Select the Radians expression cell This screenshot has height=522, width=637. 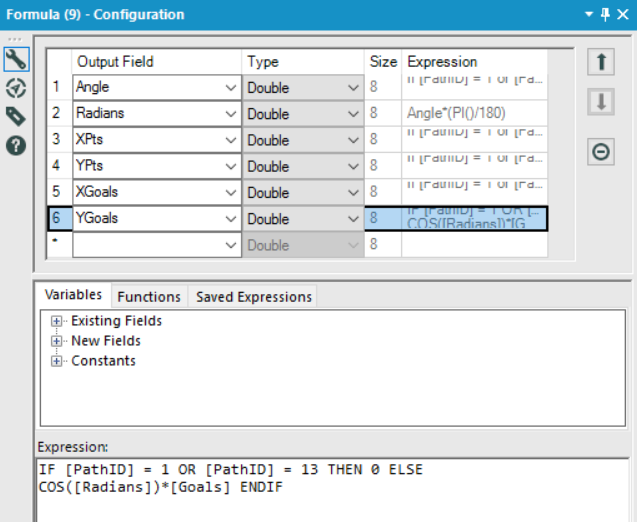[474, 114]
